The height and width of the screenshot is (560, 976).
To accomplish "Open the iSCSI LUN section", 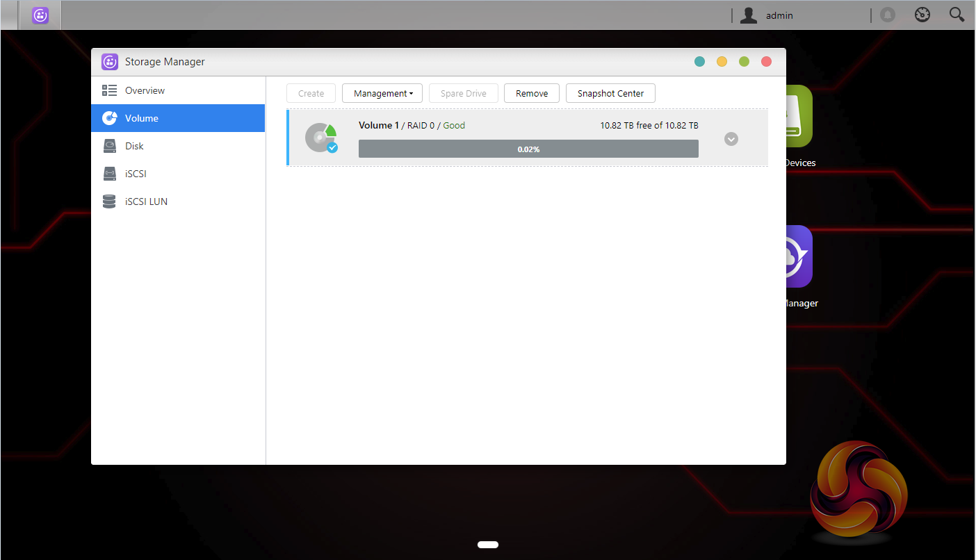I will pos(178,201).
